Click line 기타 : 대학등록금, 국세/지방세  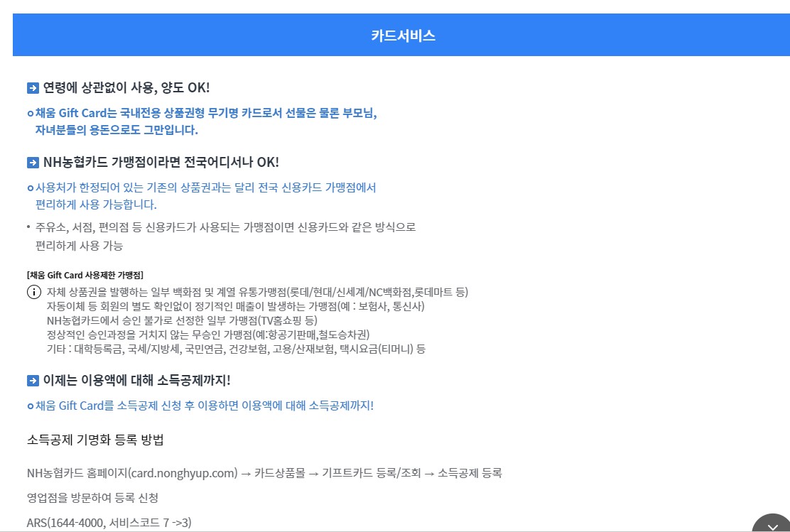(x=237, y=349)
